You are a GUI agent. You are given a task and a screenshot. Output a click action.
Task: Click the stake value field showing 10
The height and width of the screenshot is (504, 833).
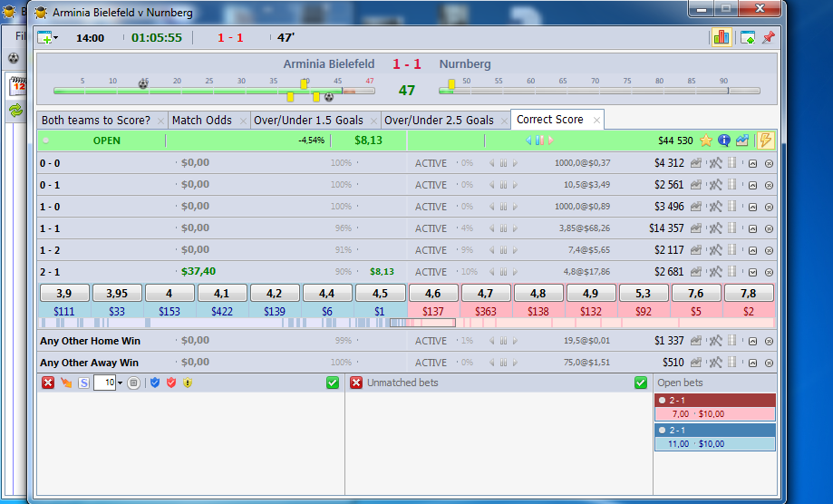pos(104,383)
